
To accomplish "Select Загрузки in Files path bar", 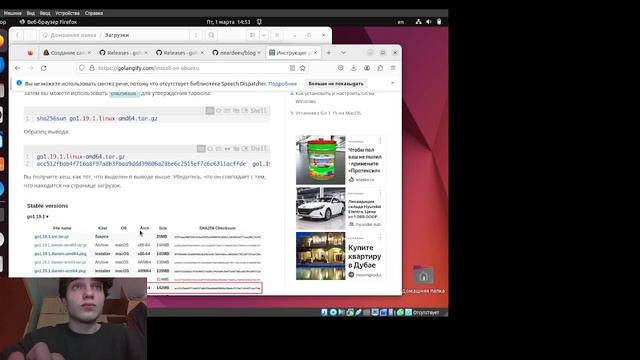I will [117, 36].
